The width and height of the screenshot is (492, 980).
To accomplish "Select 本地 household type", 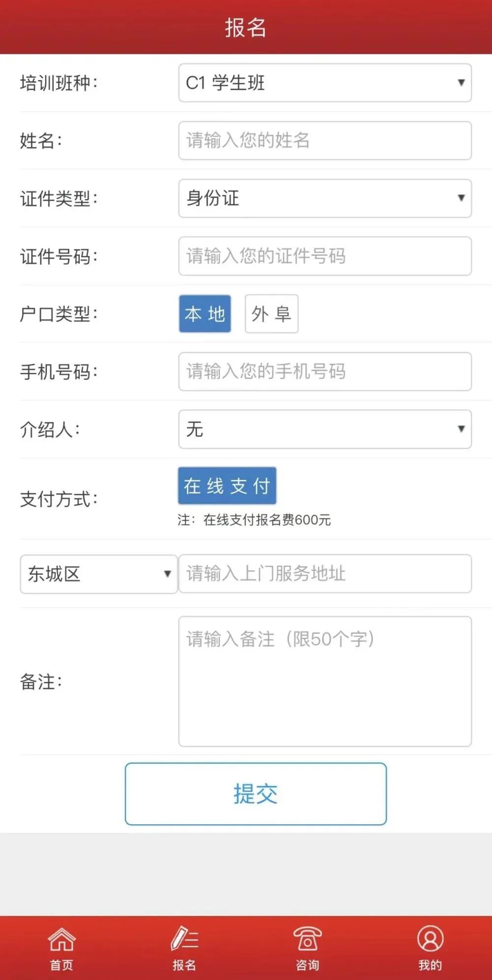I will pyautogui.click(x=205, y=315).
